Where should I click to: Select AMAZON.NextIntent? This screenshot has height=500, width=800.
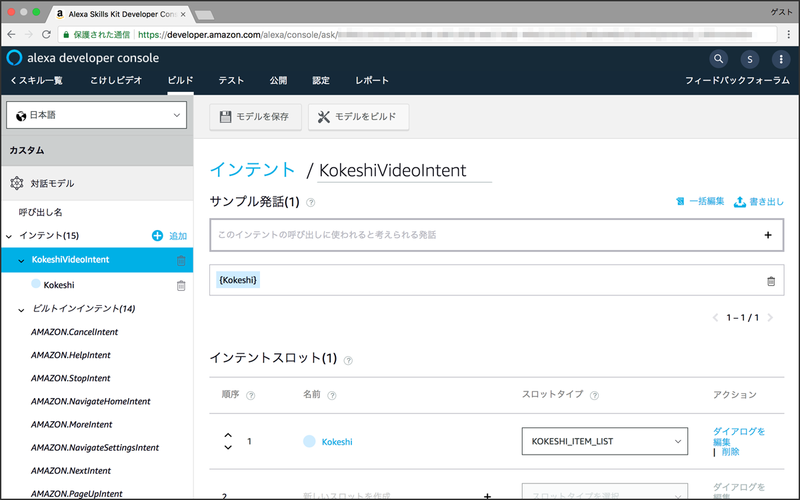(x=71, y=470)
